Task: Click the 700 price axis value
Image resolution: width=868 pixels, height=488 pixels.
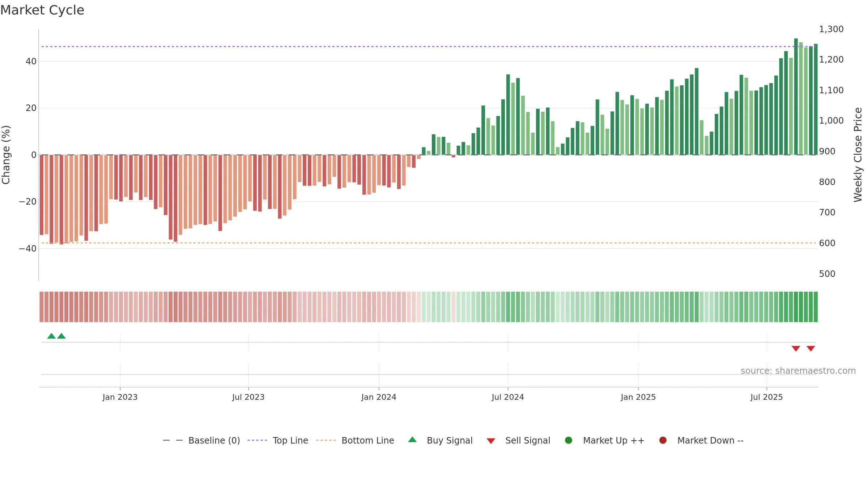Action: tap(827, 213)
